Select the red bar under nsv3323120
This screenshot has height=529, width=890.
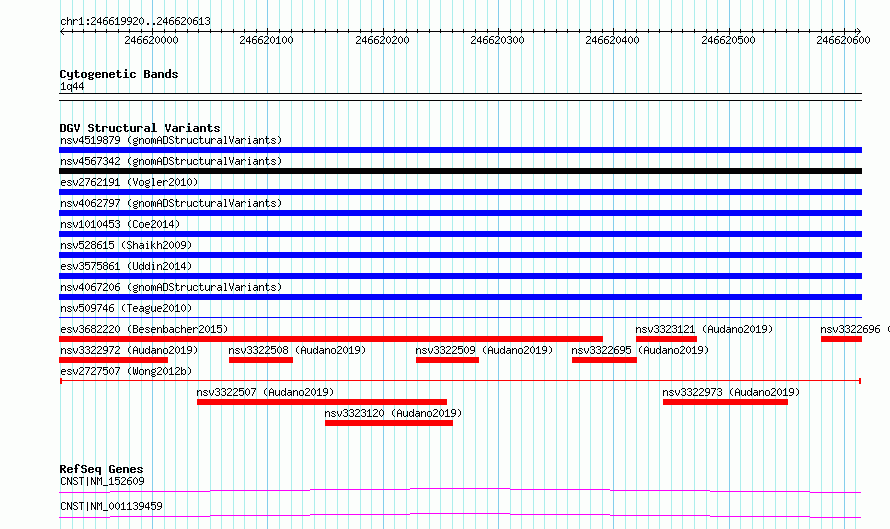[x=389, y=423]
